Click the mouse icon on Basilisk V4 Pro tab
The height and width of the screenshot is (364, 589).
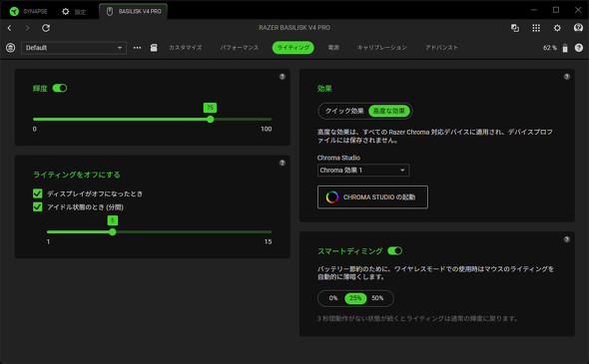[110, 12]
